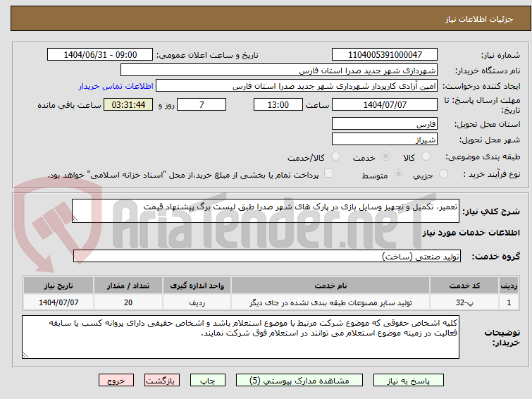This screenshot has width=532, height=399.
Task: Click the deadline time field 13:00
Action: (278, 104)
